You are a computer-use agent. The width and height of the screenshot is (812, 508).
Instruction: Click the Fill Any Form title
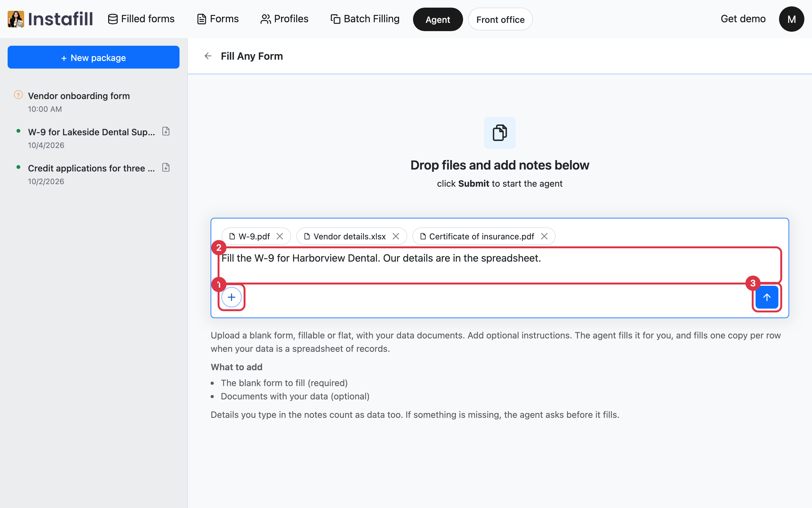pyautogui.click(x=252, y=56)
